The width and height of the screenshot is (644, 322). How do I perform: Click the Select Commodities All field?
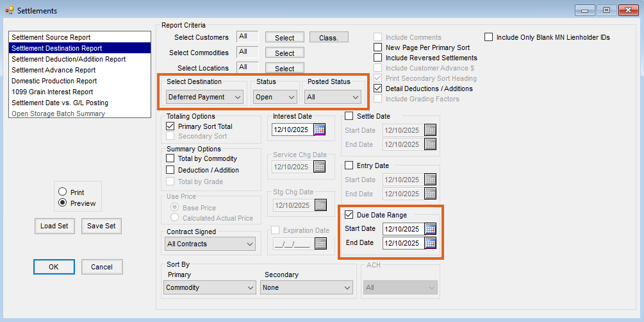[247, 52]
